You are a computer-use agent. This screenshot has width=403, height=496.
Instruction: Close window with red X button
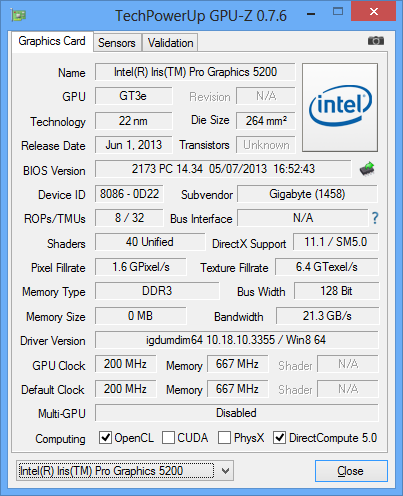click(x=374, y=11)
